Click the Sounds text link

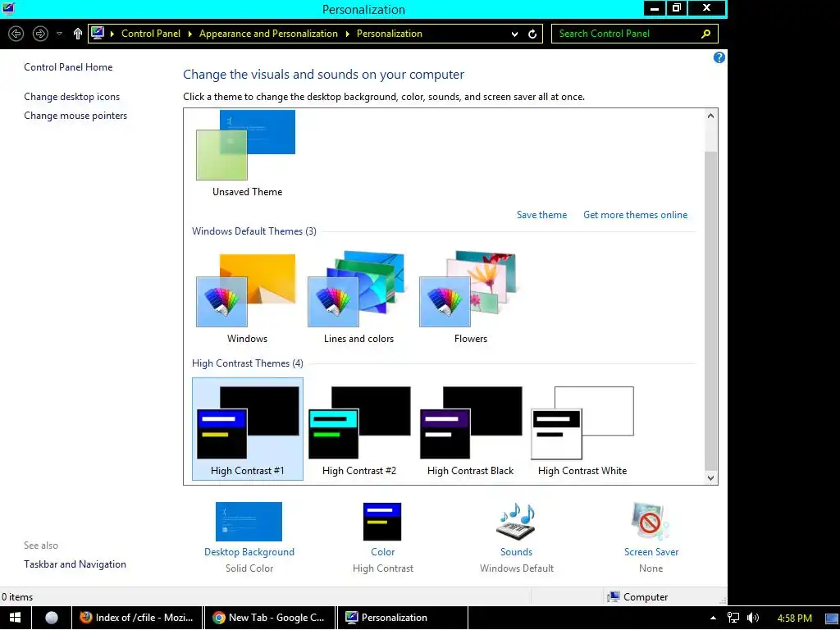click(x=516, y=552)
